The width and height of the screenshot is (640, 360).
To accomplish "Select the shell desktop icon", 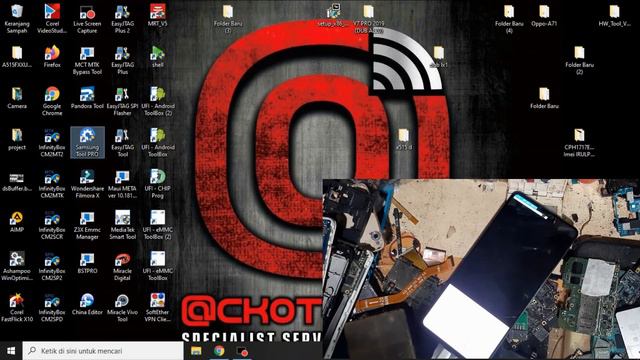I will point(158,57).
